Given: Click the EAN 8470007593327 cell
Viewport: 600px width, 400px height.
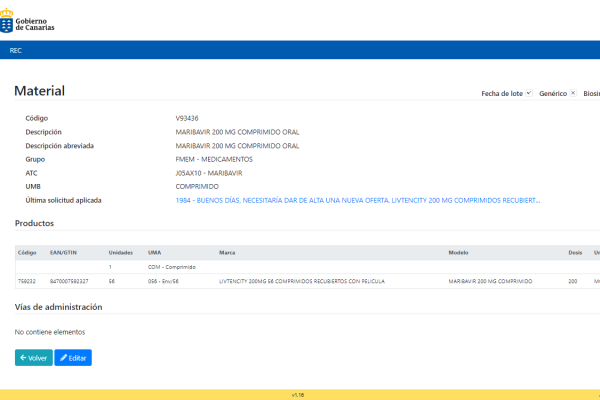Looking at the screenshot, I should (69, 281).
